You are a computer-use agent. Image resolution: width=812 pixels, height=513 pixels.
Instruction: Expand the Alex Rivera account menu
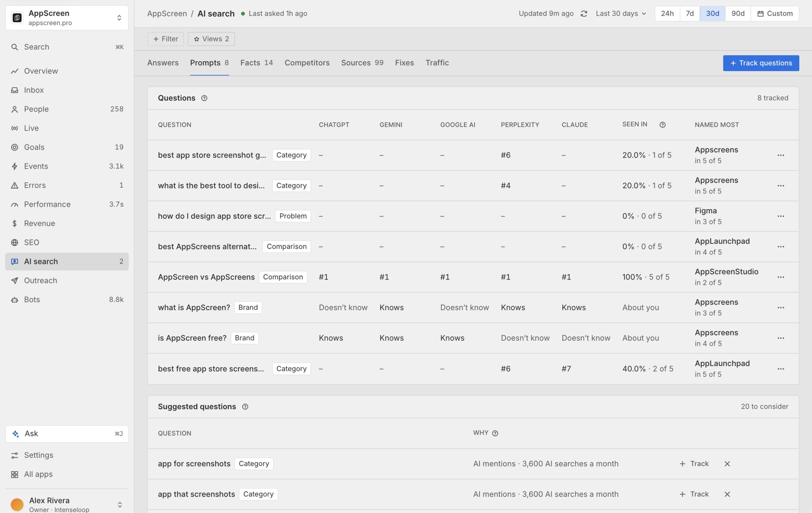pos(67,504)
